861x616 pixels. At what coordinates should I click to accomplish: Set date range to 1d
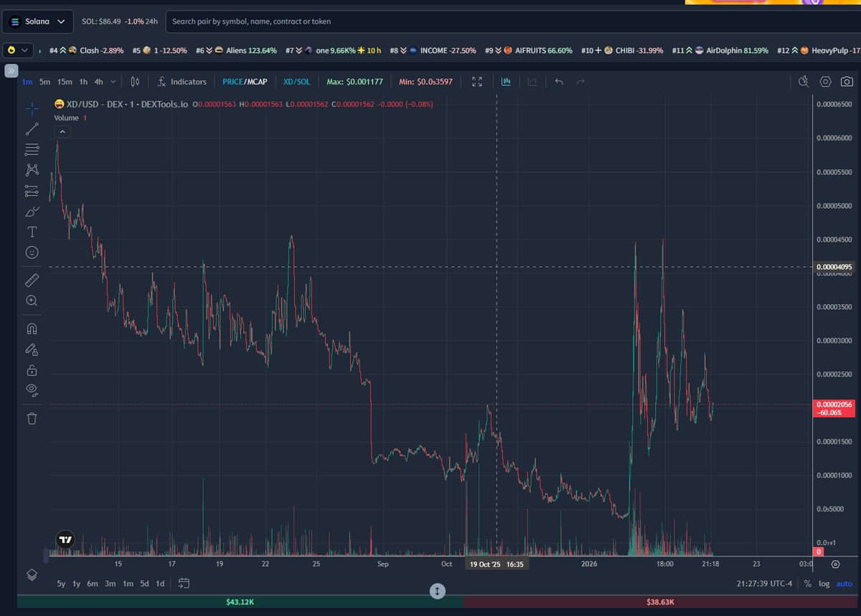[161, 584]
